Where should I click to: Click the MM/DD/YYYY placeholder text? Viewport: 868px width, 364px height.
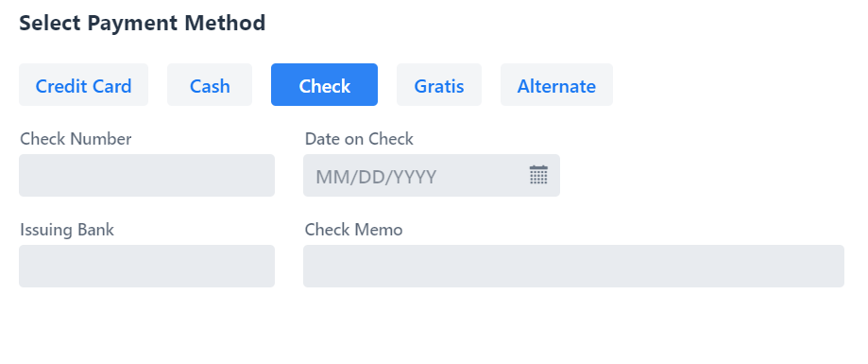pyautogui.click(x=376, y=177)
